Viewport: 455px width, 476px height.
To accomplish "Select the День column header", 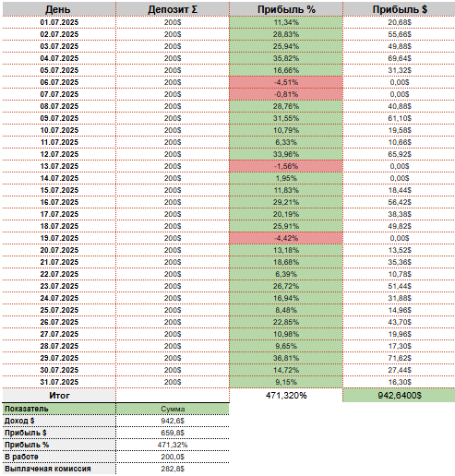I will (59, 9).
